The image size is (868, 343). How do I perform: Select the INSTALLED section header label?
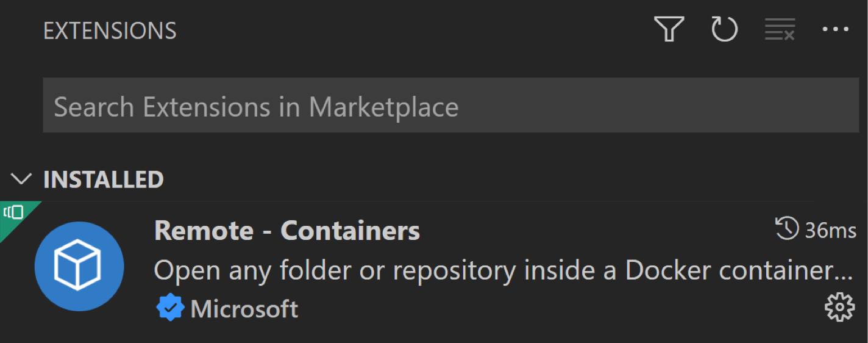(x=104, y=179)
